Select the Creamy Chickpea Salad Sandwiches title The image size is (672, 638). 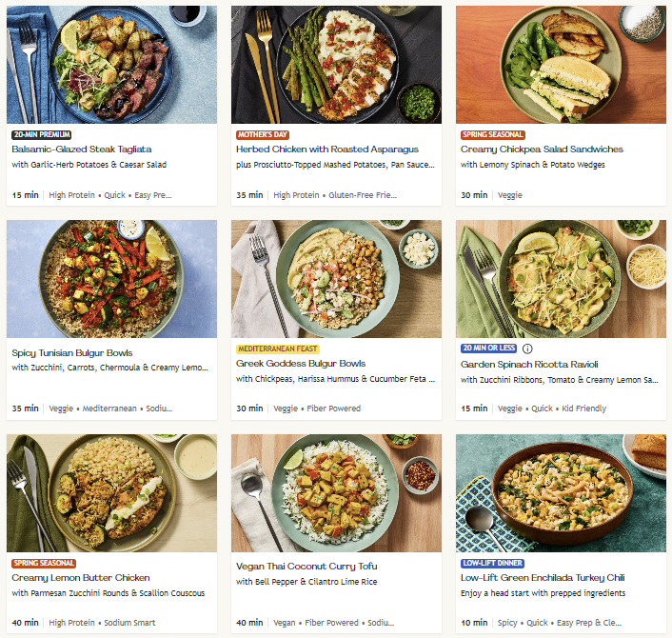tap(542, 150)
